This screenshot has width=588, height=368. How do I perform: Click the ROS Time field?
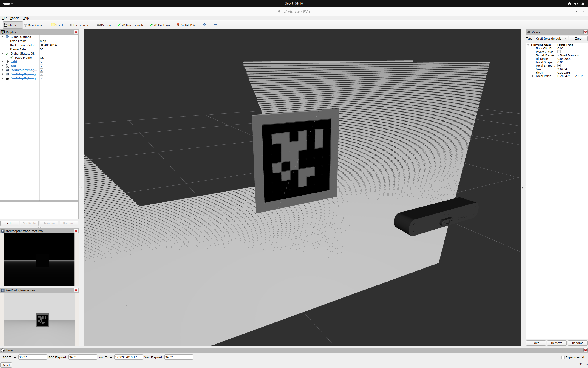point(33,357)
